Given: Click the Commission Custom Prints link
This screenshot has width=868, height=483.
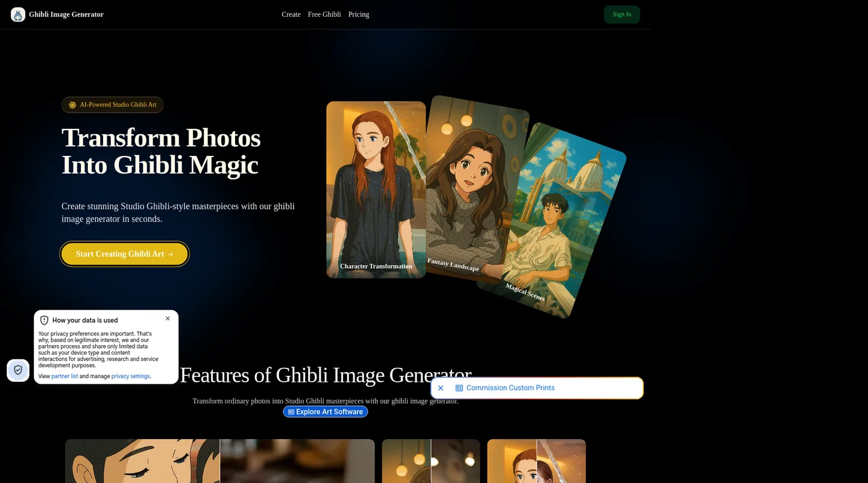Looking at the screenshot, I should [x=511, y=388].
